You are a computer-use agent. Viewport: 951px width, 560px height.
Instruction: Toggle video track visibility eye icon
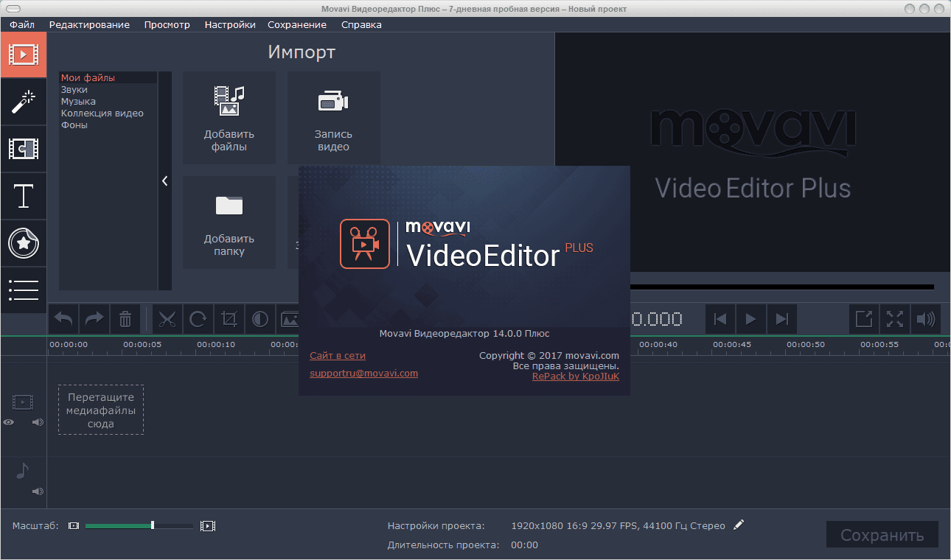[9, 422]
